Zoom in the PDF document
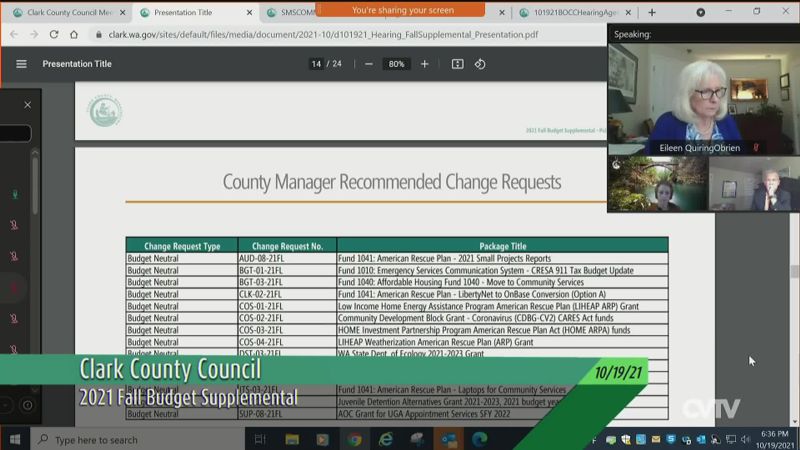Viewport: 800px width, 450px height. [424, 64]
